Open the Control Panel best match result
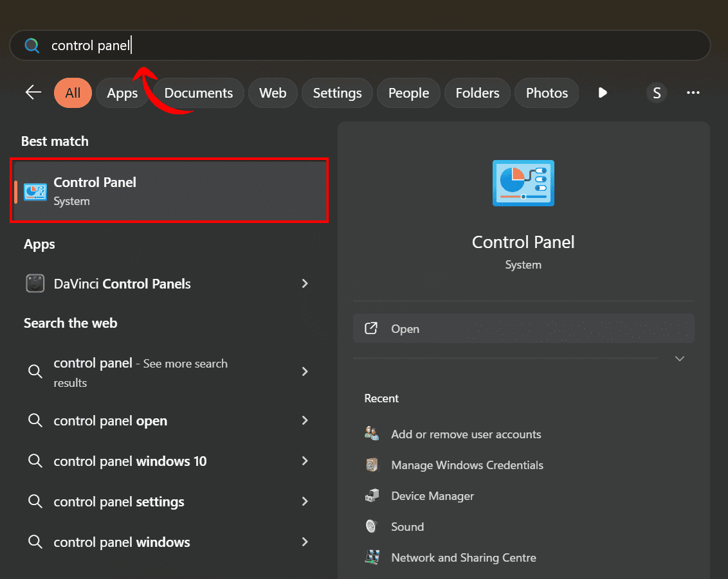The height and width of the screenshot is (579, 728). click(x=170, y=191)
